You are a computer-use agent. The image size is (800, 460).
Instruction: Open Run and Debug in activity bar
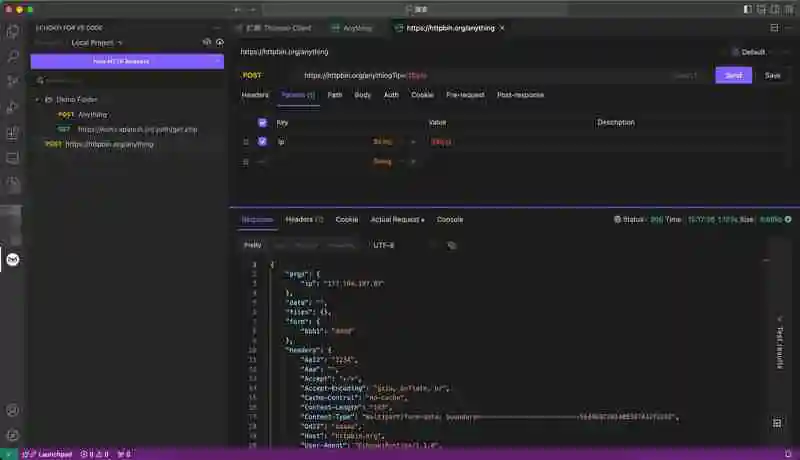(13, 107)
